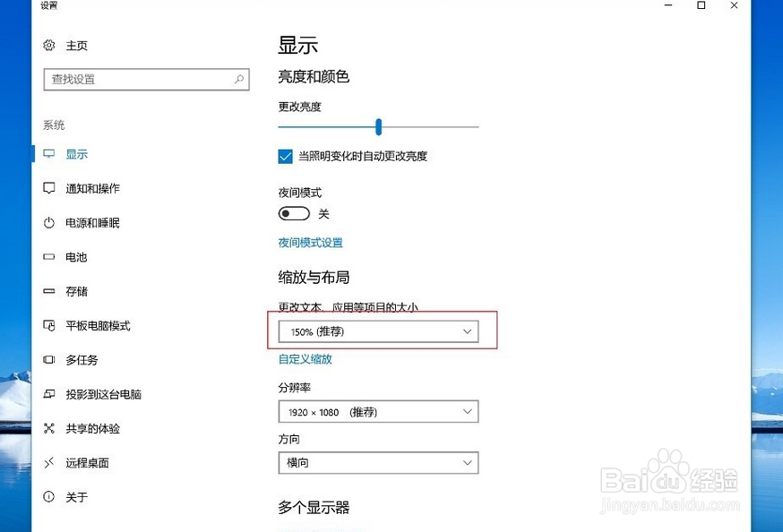Click the 自定义缩放 link

(x=305, y=359)
